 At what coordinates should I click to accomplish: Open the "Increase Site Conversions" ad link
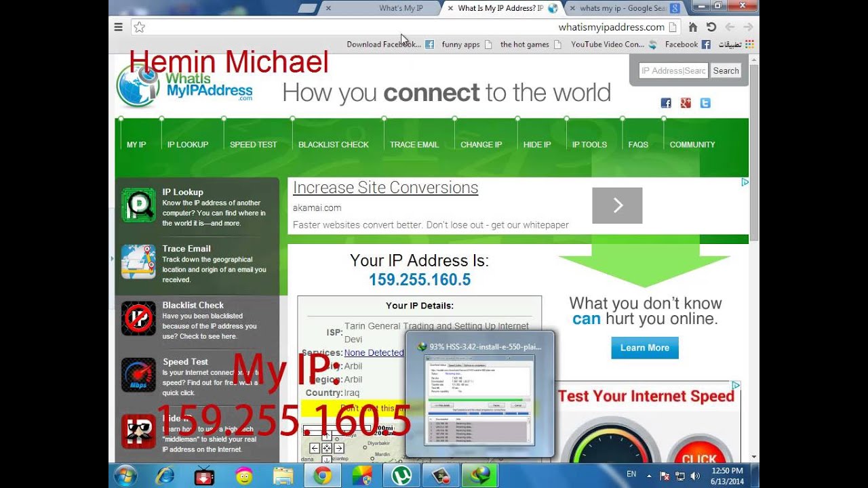click(385, 188)
